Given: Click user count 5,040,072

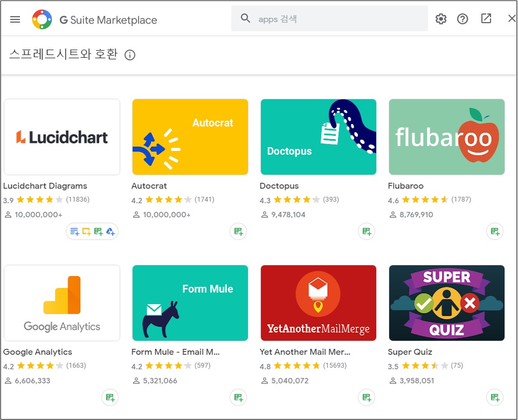Looking at the screenshot, I should point(289,381).
